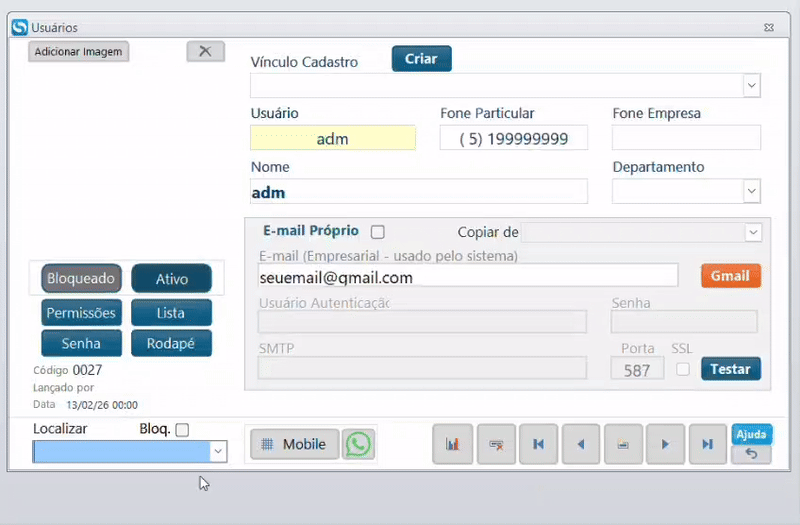This screenshot has height=525, width=800.
Task: Open the Departamento dropdown list
Action: pos(752,191)
